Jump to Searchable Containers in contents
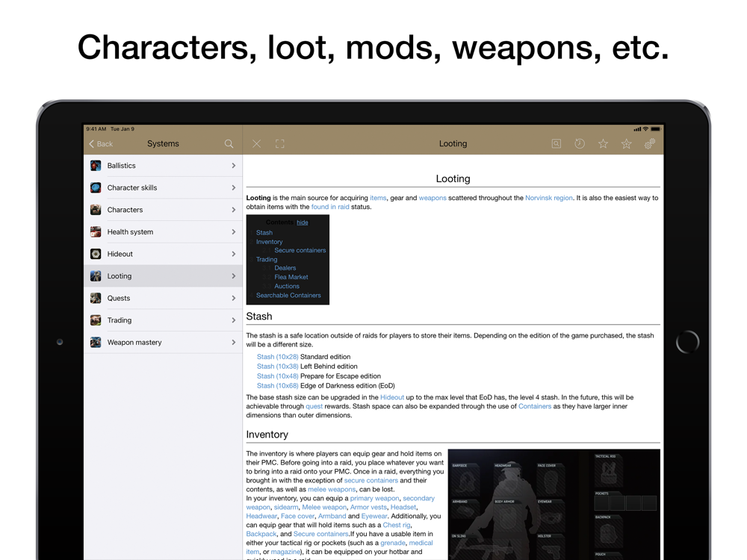Image resolution: width=747 pixels, height=560 pixels. click(288, 295)
